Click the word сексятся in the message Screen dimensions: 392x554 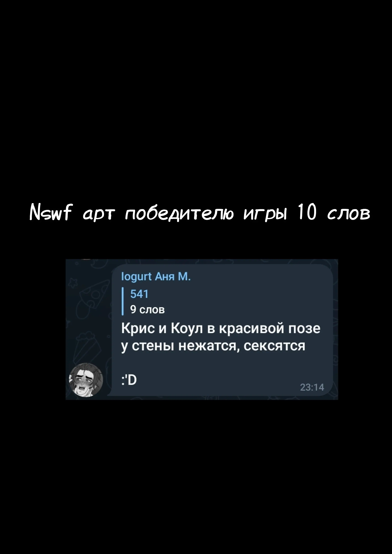click(274, 346)
